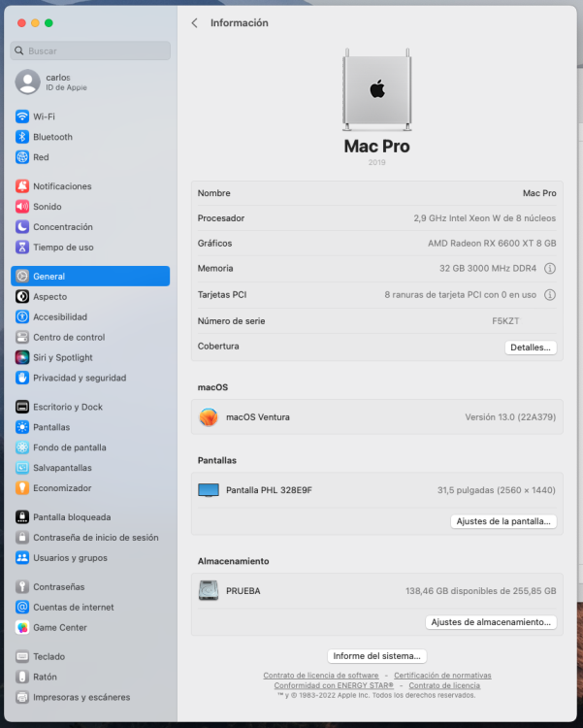Image resolution: width=583 pixels, height=728 pixels.
Task: Select the Mac Pro name value
Action: click(539, 193)
